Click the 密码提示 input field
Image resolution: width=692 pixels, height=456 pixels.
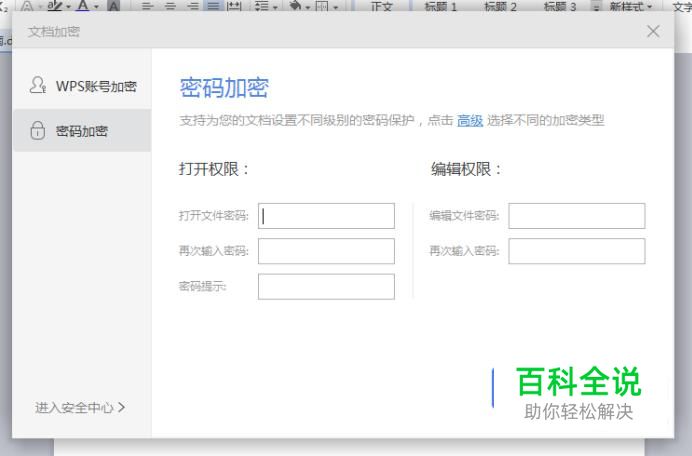coord(326,286)
